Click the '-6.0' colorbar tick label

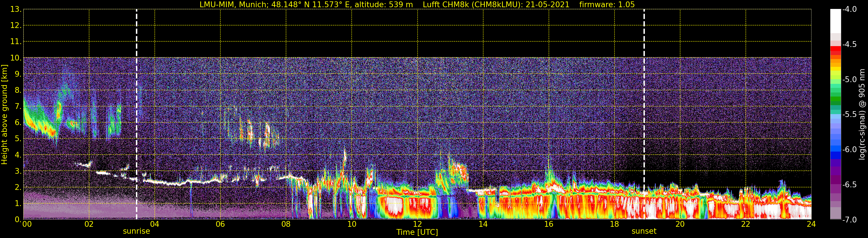coord(850,149)
